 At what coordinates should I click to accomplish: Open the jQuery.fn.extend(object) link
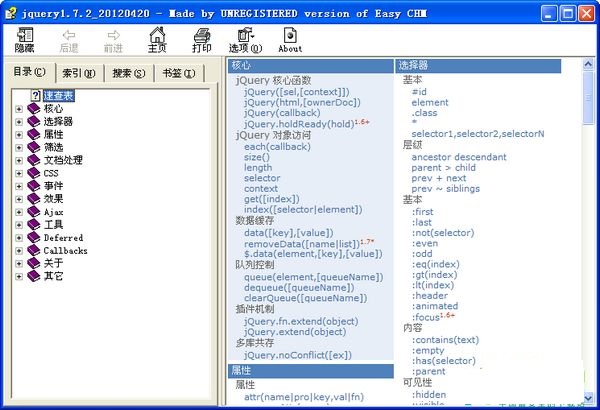301,322
